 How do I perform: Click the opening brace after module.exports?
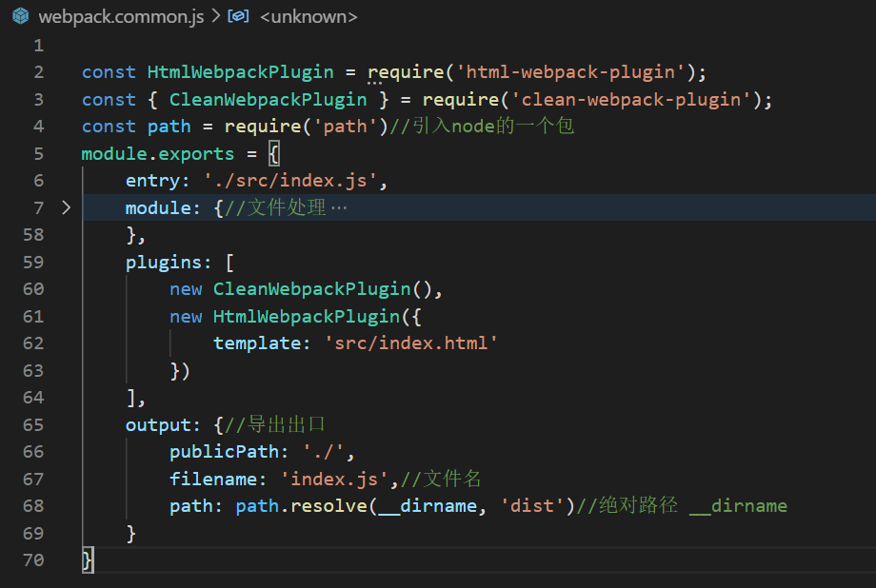click(274, 153)
